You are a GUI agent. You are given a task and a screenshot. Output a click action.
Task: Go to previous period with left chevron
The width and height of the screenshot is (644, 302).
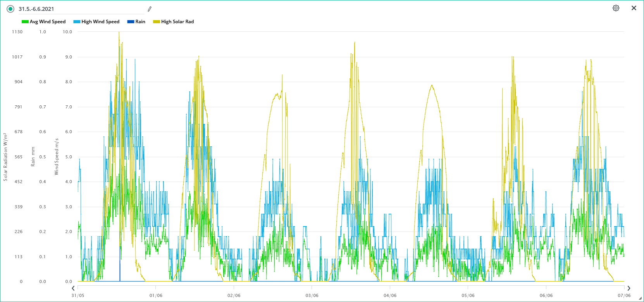click(73, 288)
